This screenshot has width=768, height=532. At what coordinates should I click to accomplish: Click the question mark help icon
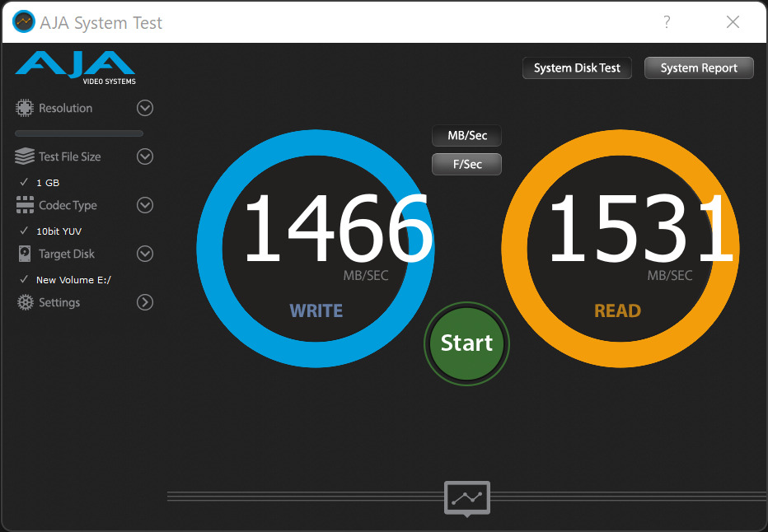click(x=667, y=22)
